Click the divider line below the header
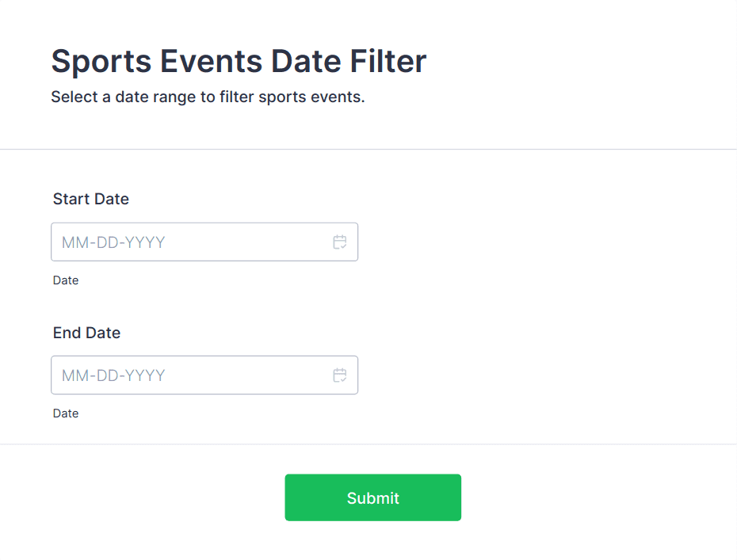Screen dimensions: 737x560 368,149
